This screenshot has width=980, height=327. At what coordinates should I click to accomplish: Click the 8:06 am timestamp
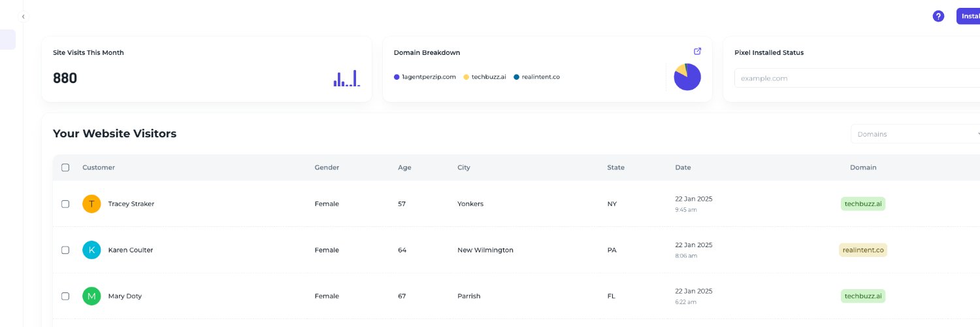[x=686, y=256]
